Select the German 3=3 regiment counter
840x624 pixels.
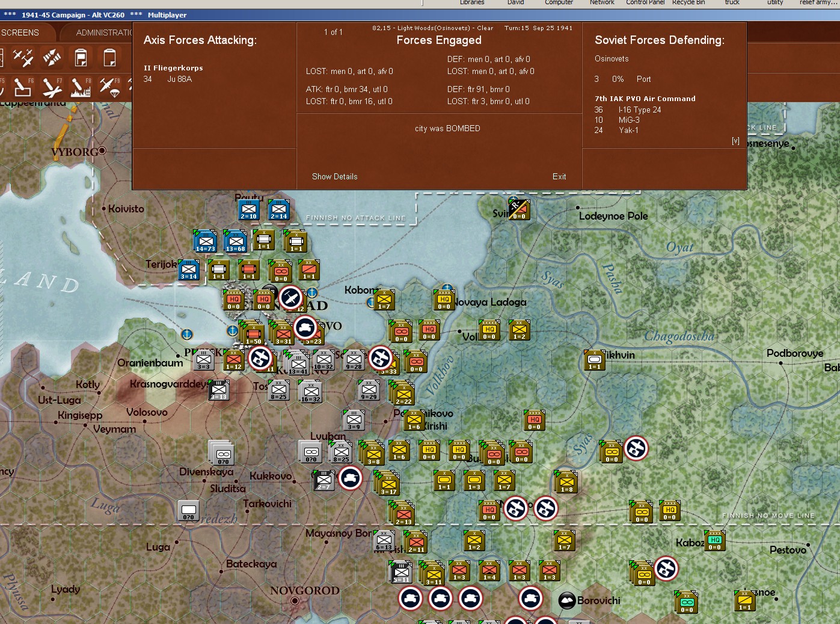204,359
